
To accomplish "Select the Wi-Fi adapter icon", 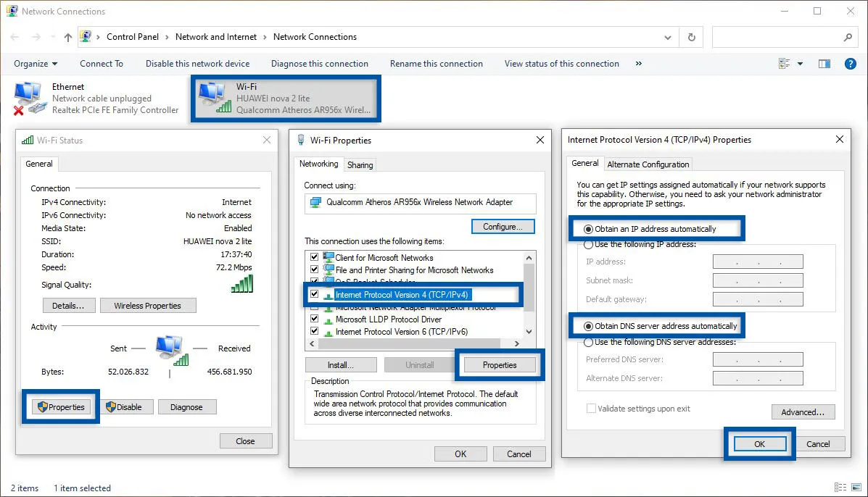I will [x=212, y=99].
